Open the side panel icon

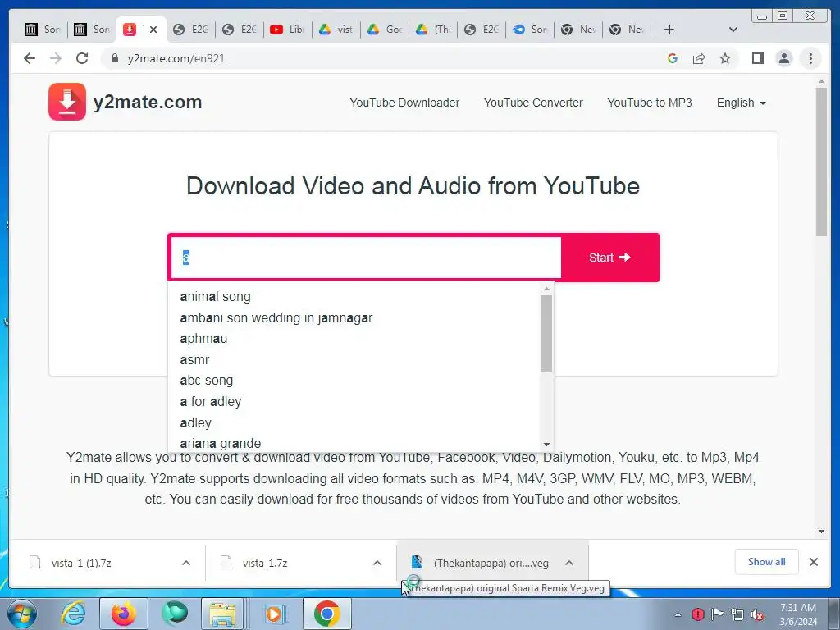pos(757,58)
